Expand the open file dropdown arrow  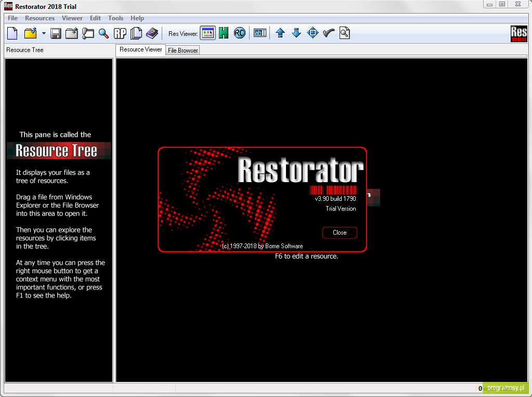(44, 33)
